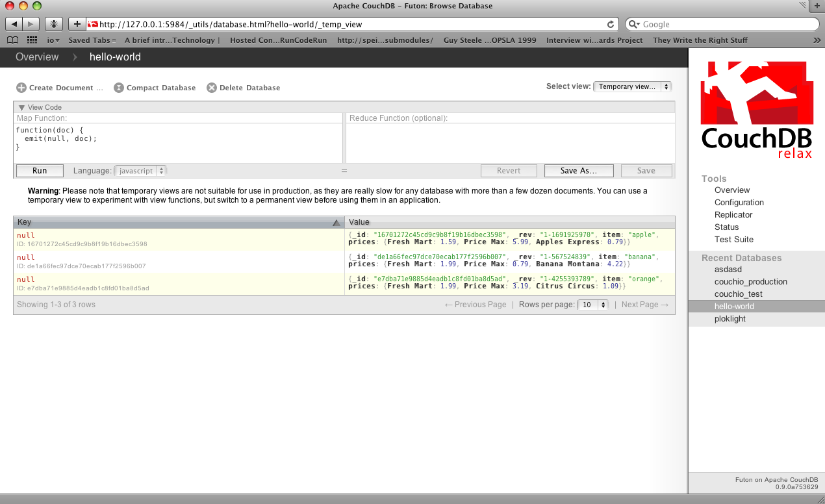Show more bookmarks with the double chevron

[817, 40]
